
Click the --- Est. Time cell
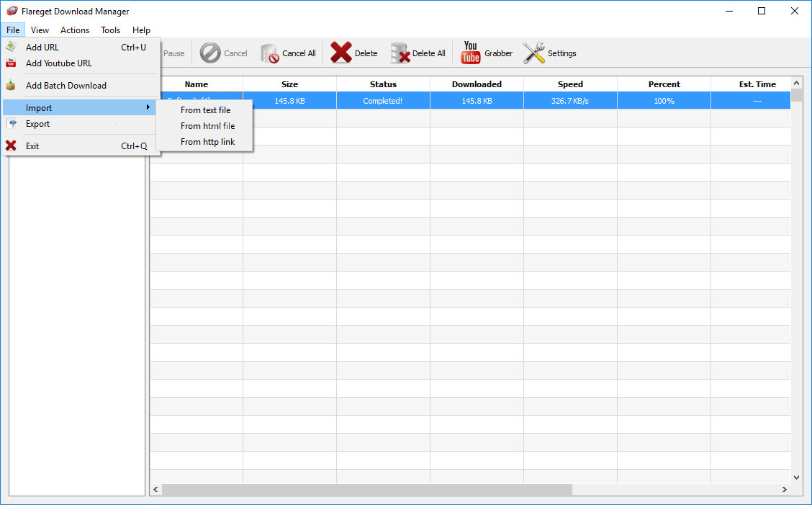pos(751,101)
